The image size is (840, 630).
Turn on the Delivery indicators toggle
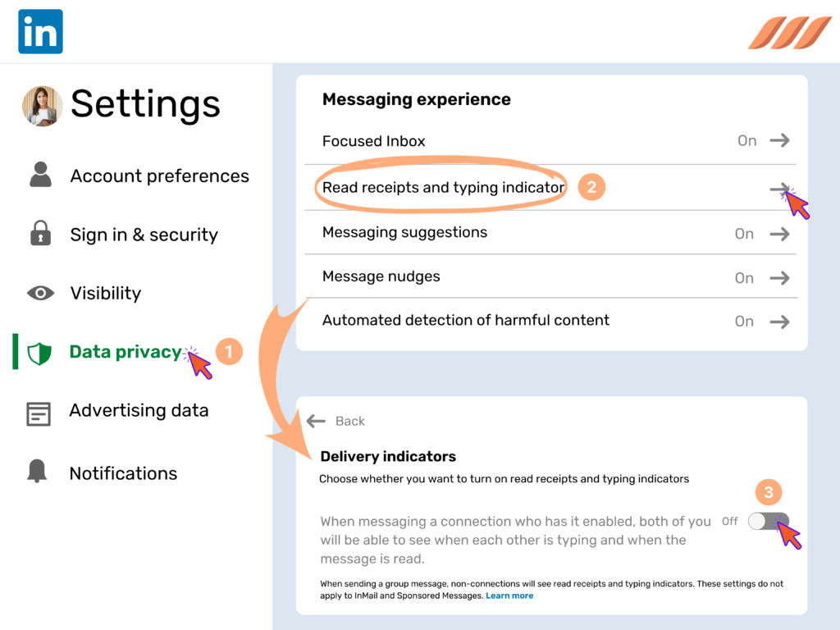pyautogui.click(x=769, y=521)
